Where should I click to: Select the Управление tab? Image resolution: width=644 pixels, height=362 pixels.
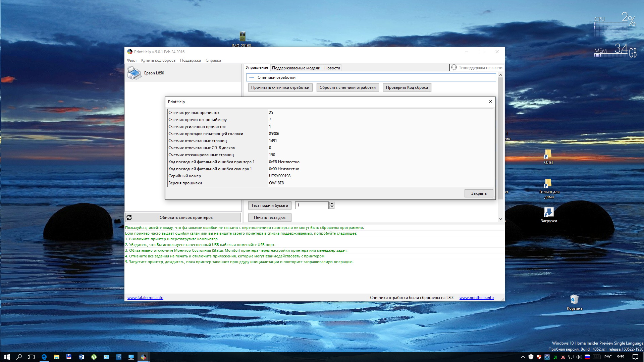click(x=257, y=67)
